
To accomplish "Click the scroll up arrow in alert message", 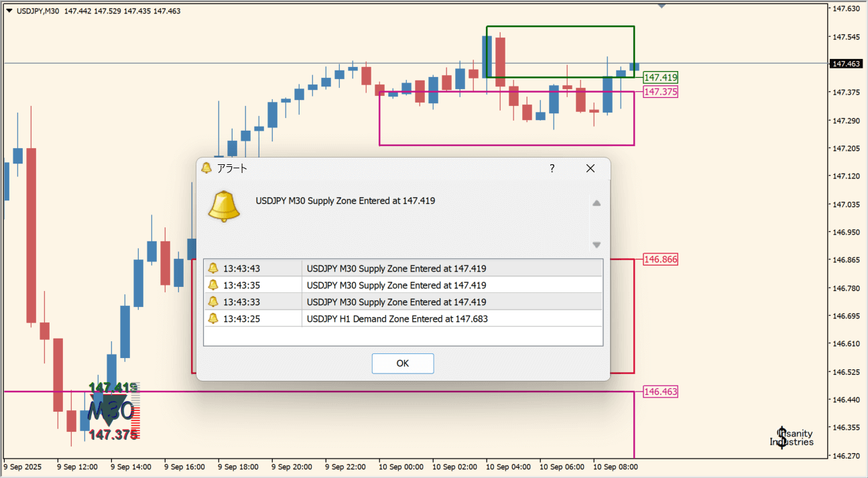I will [596, 203].
